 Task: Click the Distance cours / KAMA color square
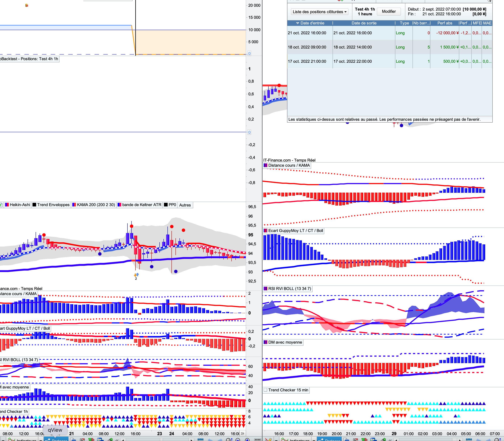pyautogui.click(x=265, y=165)
